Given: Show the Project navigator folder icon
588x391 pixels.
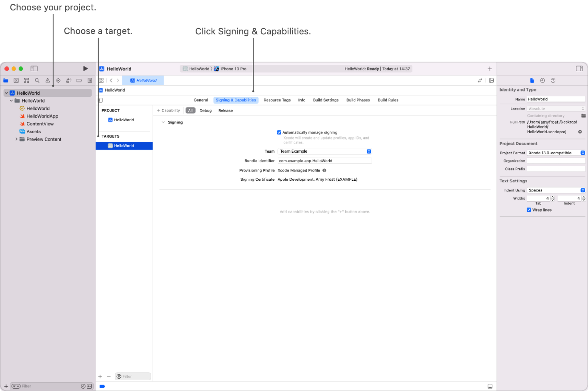Looking at the screenshot, I should 6,80.
